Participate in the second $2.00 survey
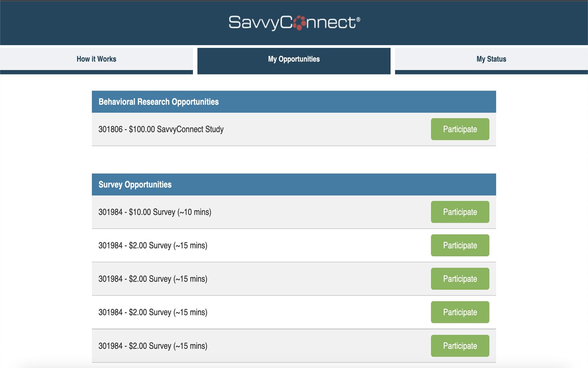The height and width of the screenshot is (368, 588). [460, 279]
